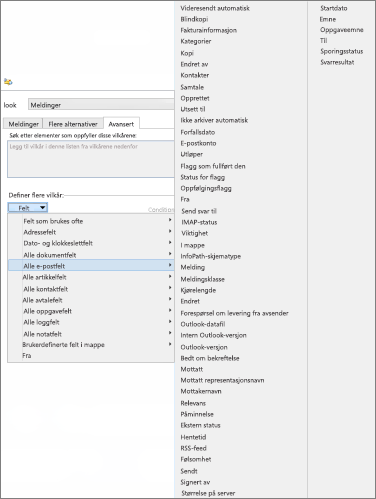Select the Kopi field
The height and width of the screenshot is (499, 376).
pos(187,53)
